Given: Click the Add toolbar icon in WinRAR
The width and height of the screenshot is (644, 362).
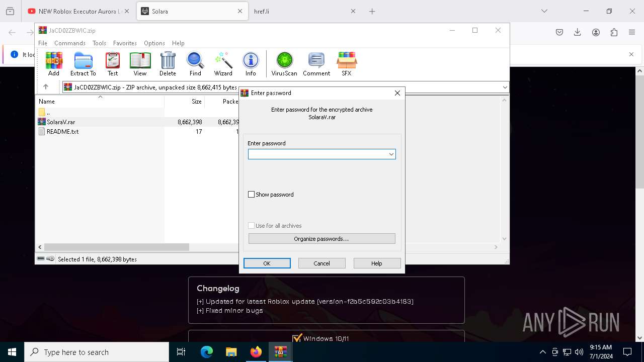Looking at the screenshot, I should coord(54,64).
